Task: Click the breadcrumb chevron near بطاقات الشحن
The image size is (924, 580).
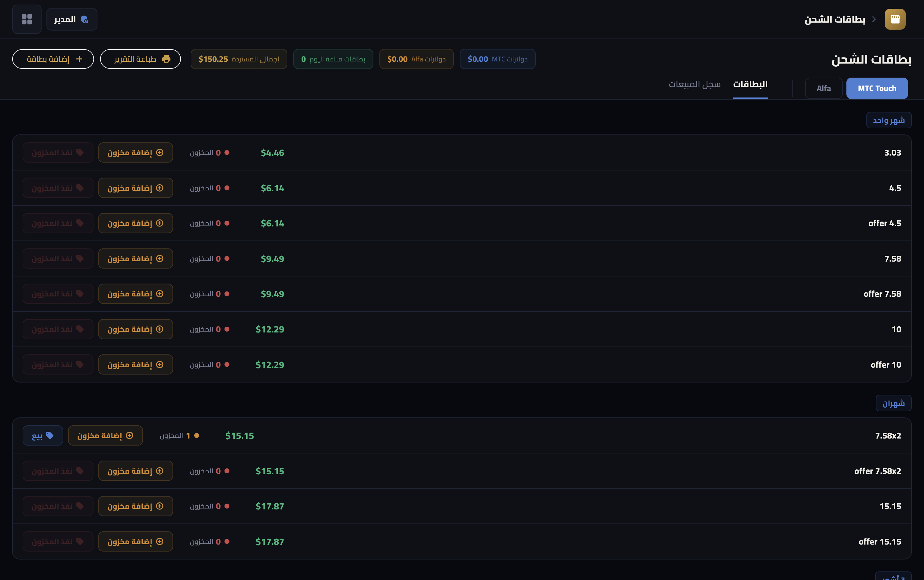Action: coord(874,19)
